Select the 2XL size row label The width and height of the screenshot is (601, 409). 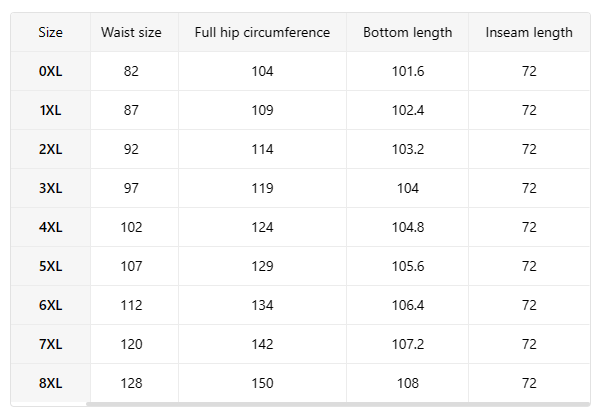51,149
